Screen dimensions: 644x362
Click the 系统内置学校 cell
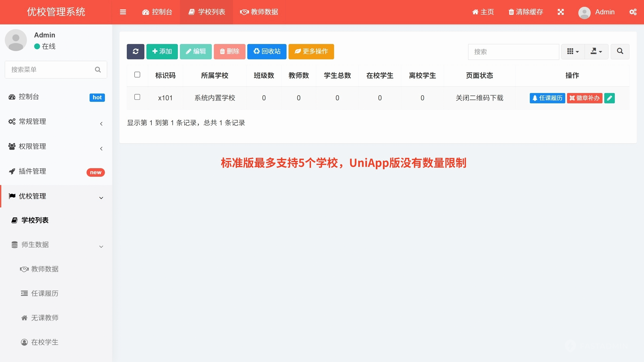click(x=215, y=98)
